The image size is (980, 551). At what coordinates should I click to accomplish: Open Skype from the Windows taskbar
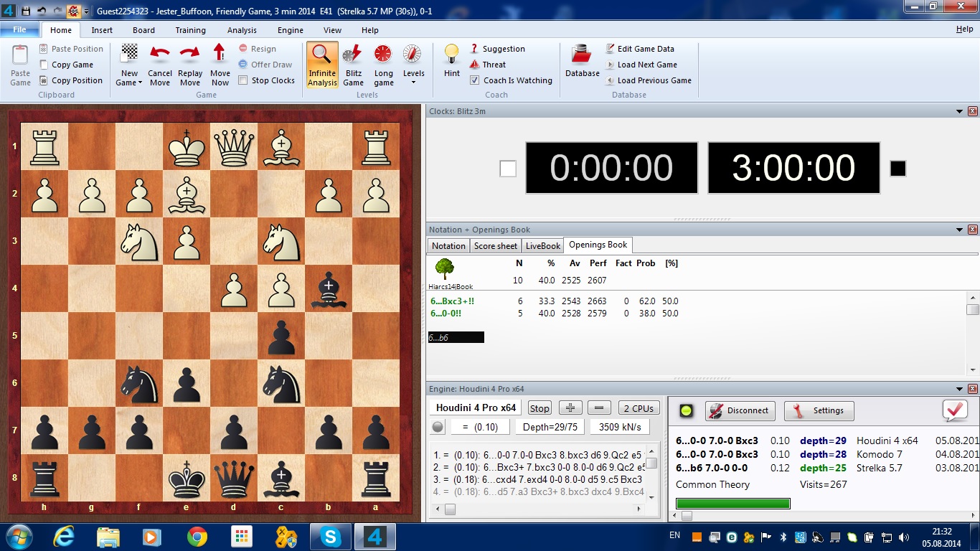pyautogui.click(x=331, y=536)
